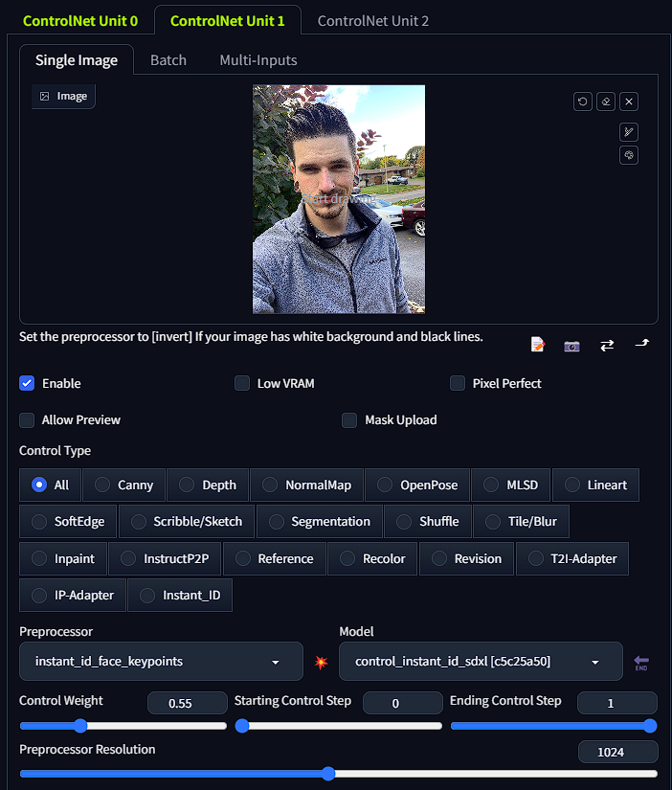Switch to Batch tab
This screenshot has width=672, height=790.
tap(168, 60)
